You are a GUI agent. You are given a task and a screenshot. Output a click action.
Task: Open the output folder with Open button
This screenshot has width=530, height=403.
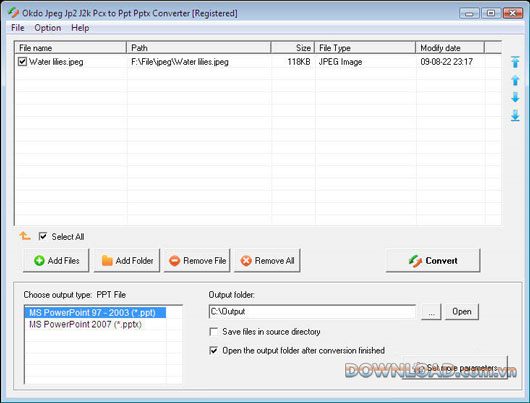pyautogui.click(x=462, y=311)
